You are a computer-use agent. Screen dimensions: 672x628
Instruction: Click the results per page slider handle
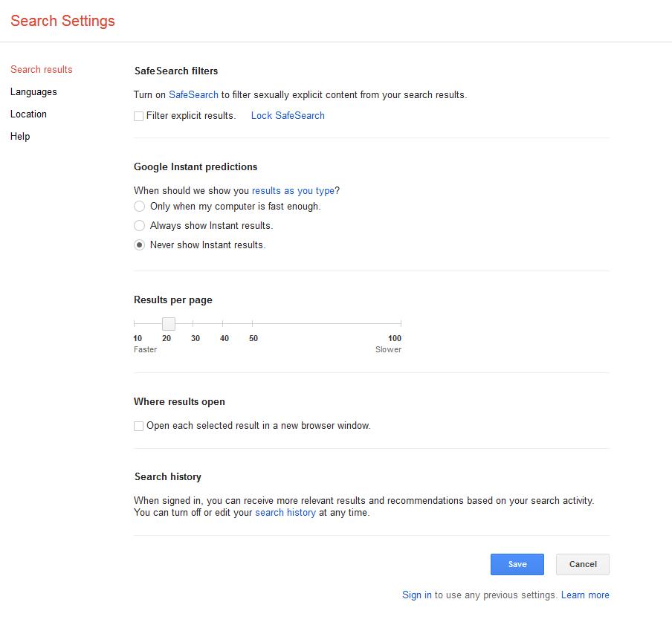(x=169, y=324)
